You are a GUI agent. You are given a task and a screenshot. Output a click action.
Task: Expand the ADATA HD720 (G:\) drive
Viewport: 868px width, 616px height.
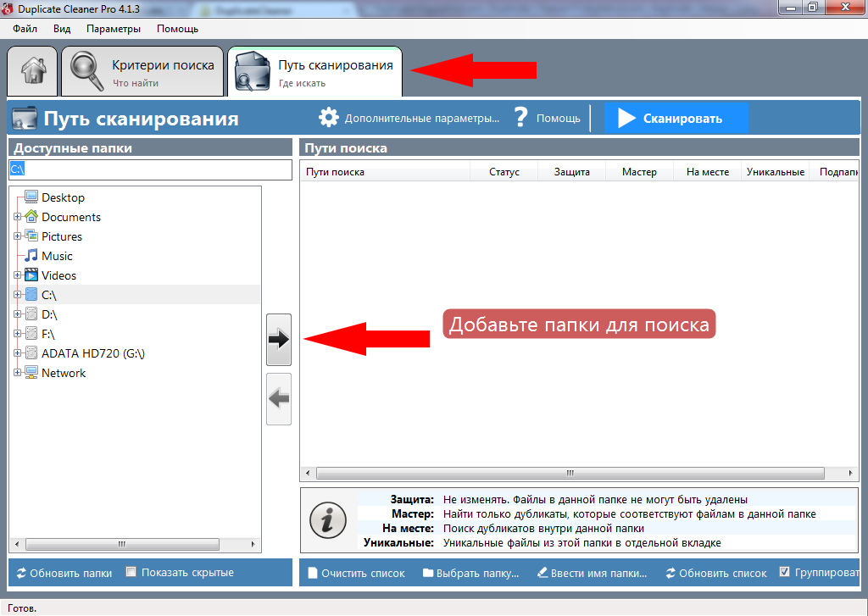[x=17, y=353]
